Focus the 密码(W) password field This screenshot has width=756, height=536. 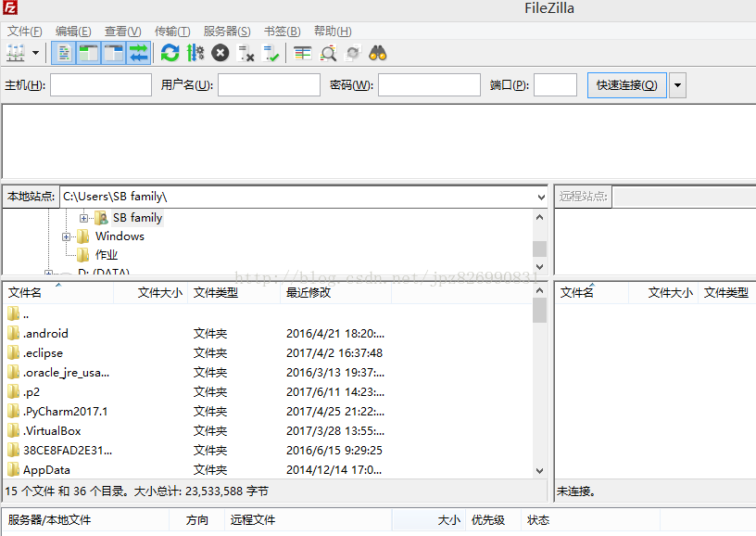(x=429, y=85)
